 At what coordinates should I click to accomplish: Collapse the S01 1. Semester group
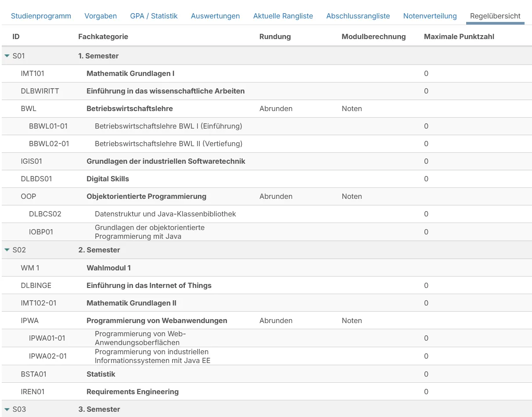pyautogui.click(x=7, y=56)
